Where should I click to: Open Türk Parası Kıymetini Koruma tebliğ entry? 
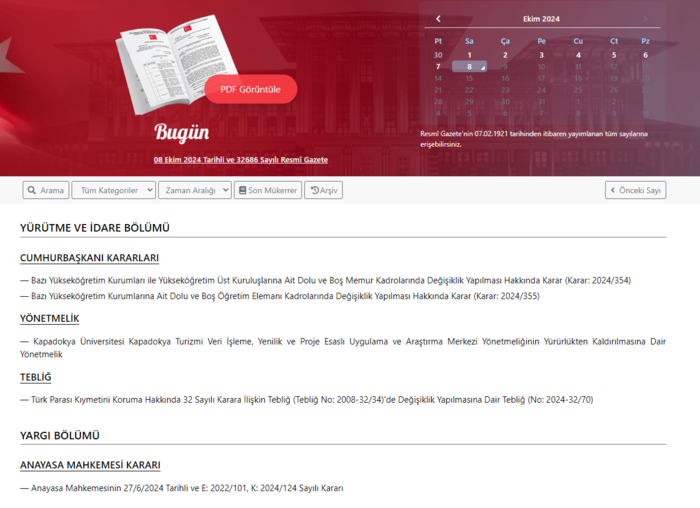click(x=307, y=400)
